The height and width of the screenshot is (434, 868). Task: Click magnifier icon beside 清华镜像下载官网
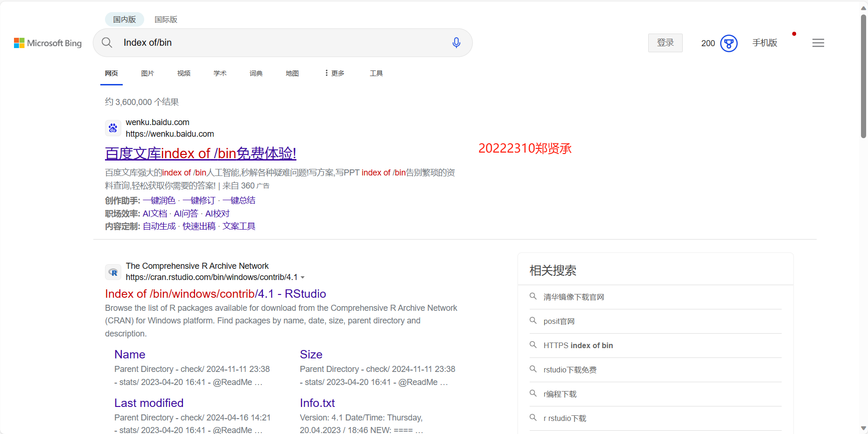click(533, 296)
